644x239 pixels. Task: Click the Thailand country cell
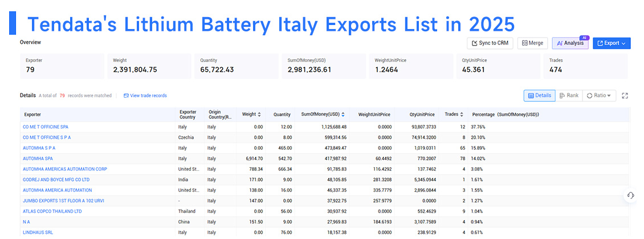coord(187,211)
